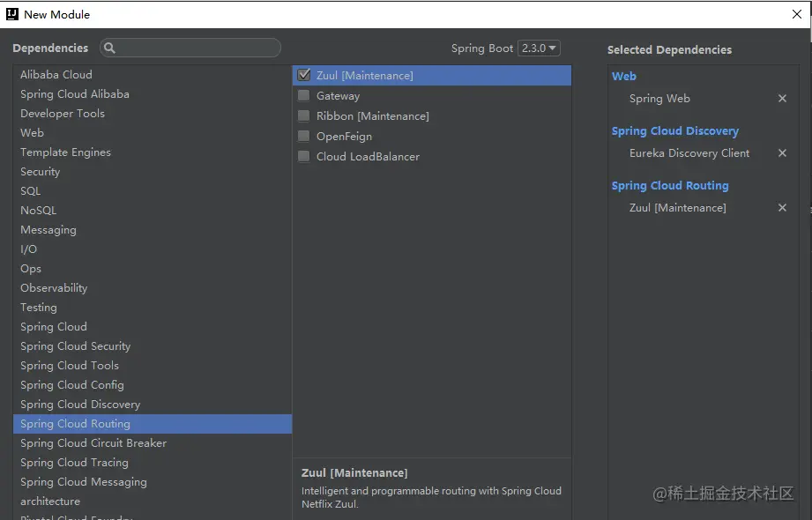The image size is (812, 520).
Task: Click Spring Web in Selected Dependencies
Action: (659, 99)
